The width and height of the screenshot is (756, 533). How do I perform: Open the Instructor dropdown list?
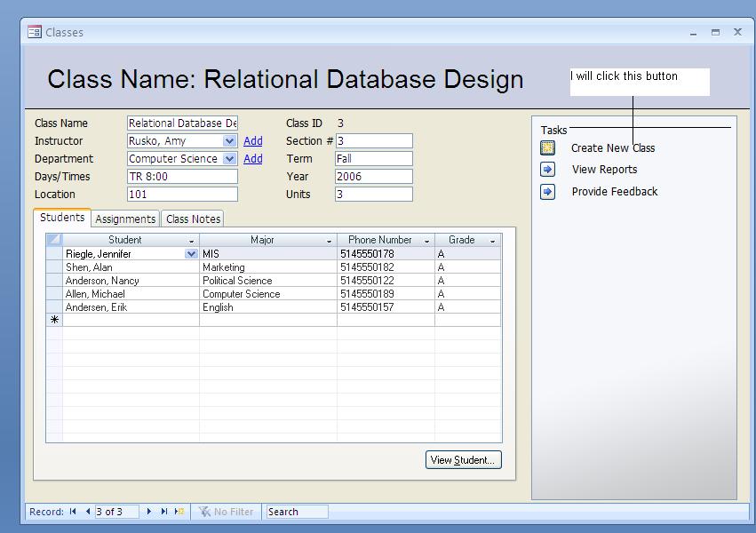point(230,141)
